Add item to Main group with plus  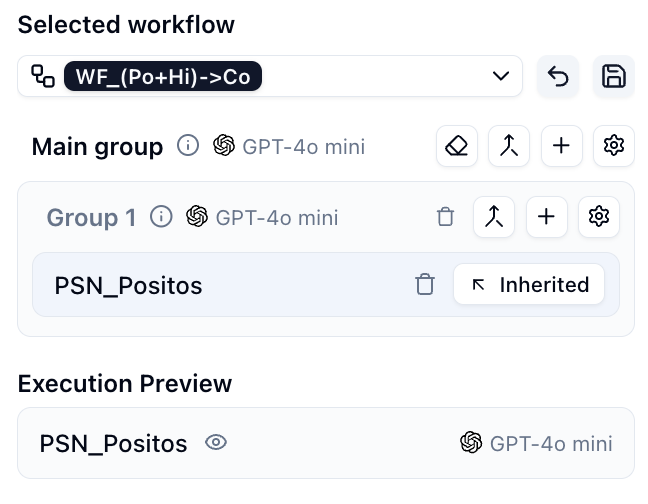pyautogui.click(x=561, y=147)
